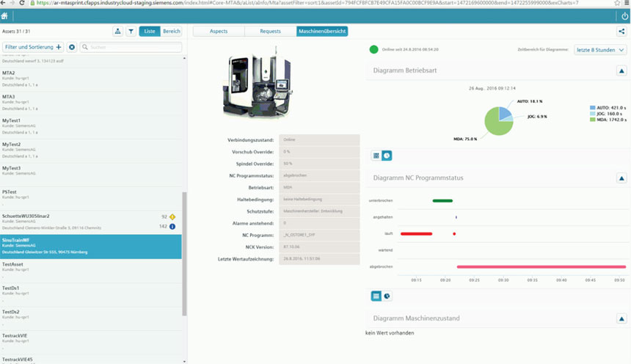This screenshot has width=631, height=364.
Task: Select asset PSTest in the list
Action: [91, 198]
